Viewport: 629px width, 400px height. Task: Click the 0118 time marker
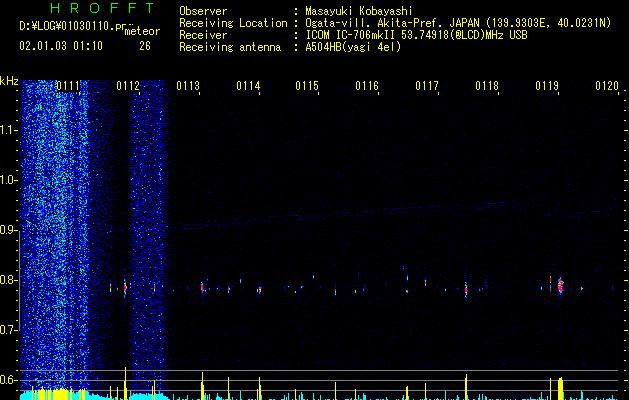click(487, 86)
